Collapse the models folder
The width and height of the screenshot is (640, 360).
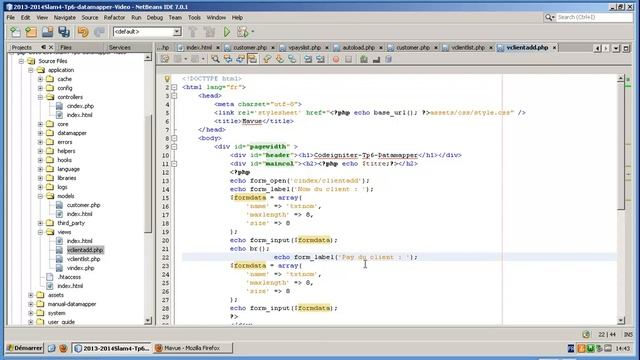[40, 196]
